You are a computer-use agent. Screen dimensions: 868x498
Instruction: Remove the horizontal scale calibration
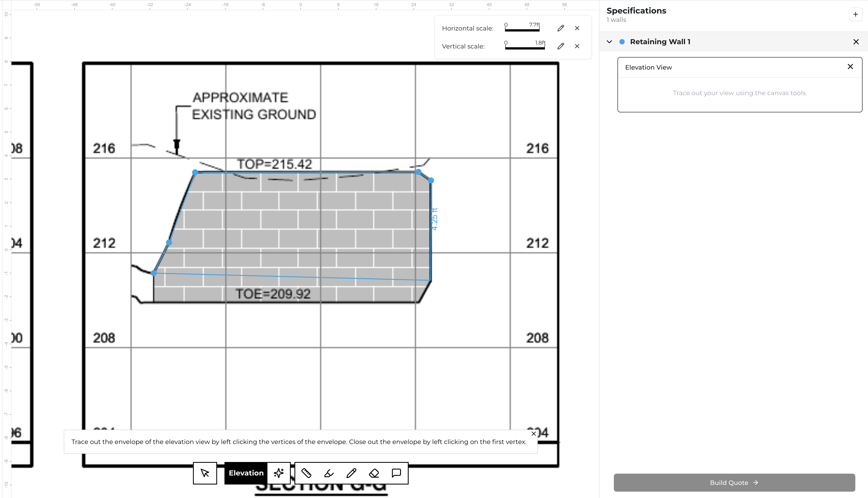pos(577,28)
